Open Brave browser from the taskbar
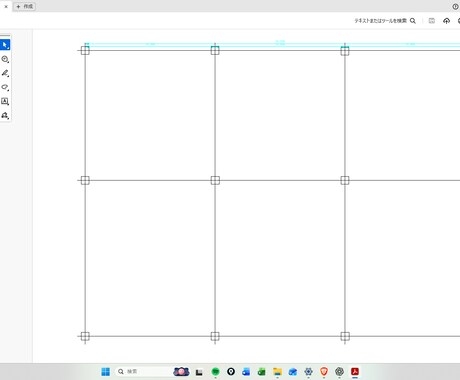The height and width of the screenshot is (380, 460). 324,371
